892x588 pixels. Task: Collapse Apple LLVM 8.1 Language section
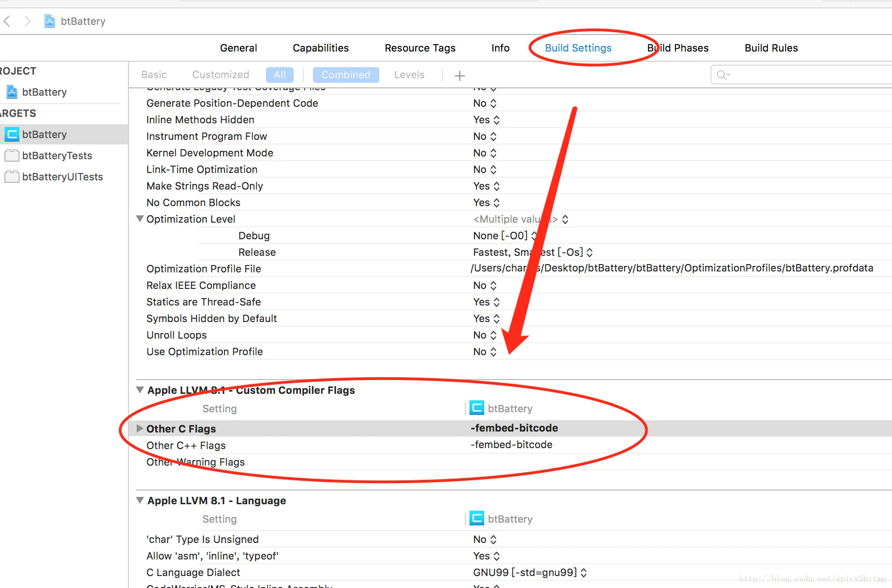click(140, 501)
